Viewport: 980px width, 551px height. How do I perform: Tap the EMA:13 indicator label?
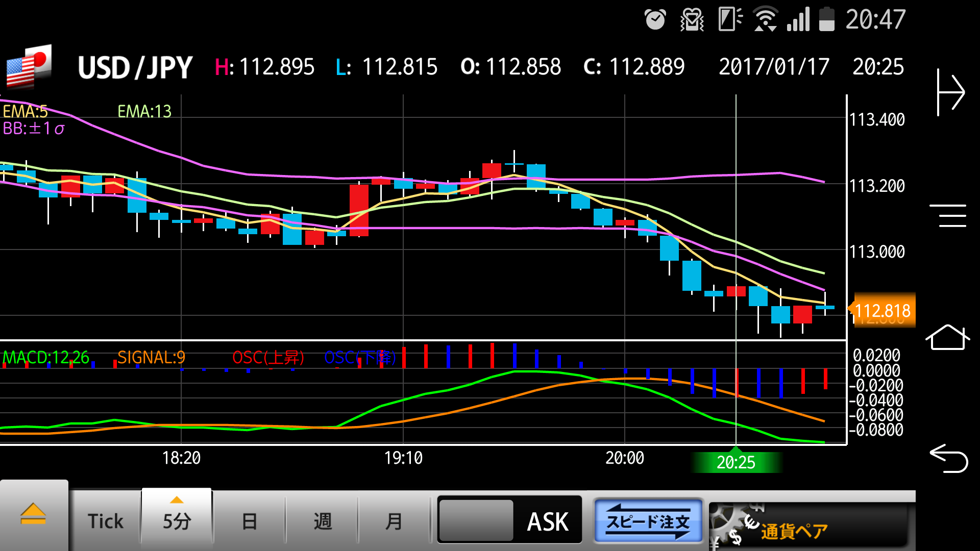pyautogui.click(x=144, y=111)
